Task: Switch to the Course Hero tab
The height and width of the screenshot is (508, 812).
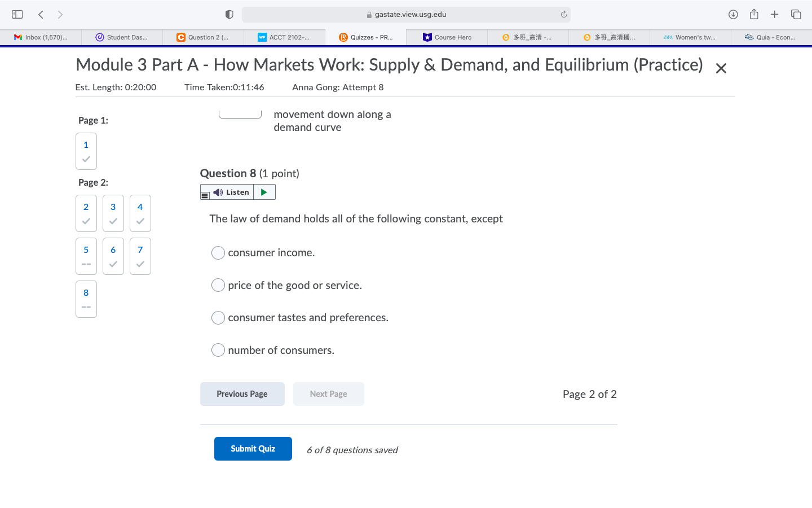Action: [447, 37]
